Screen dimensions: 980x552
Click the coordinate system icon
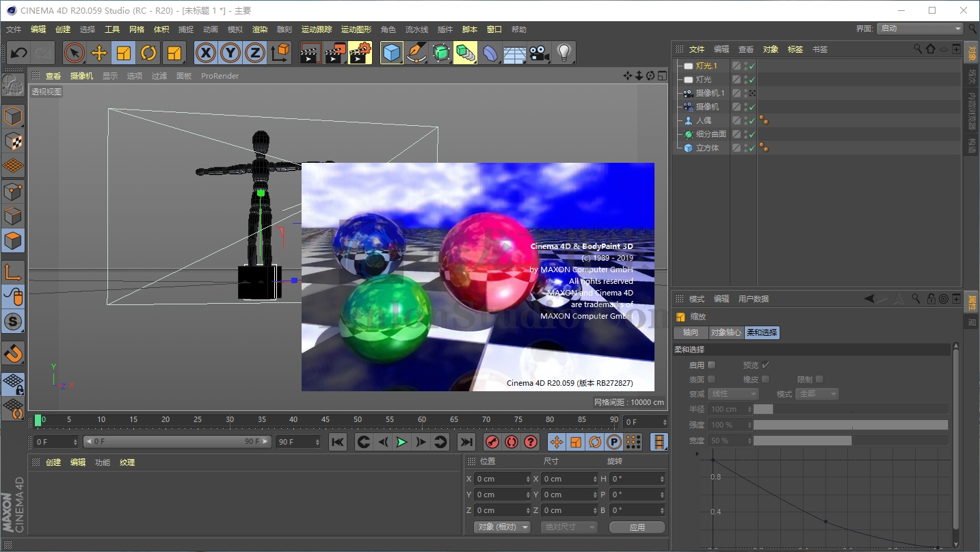pyautogui.click(x=280, y=53)
